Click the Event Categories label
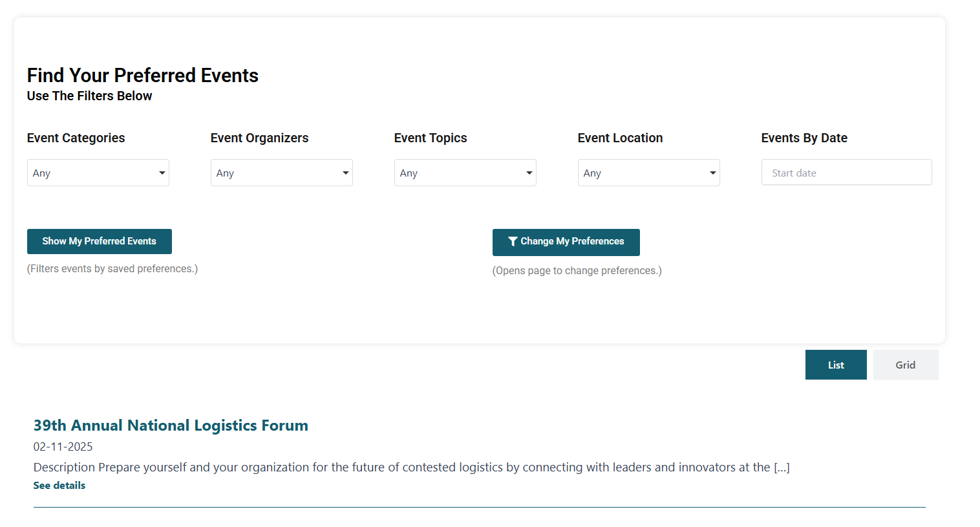 [x=76, y=138]
